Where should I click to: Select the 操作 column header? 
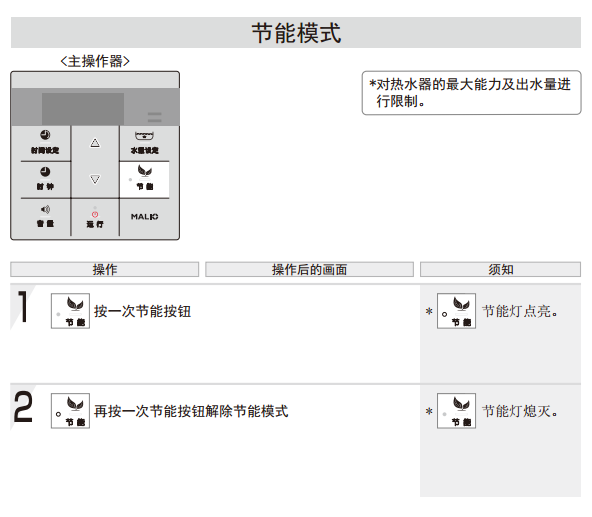105,270
